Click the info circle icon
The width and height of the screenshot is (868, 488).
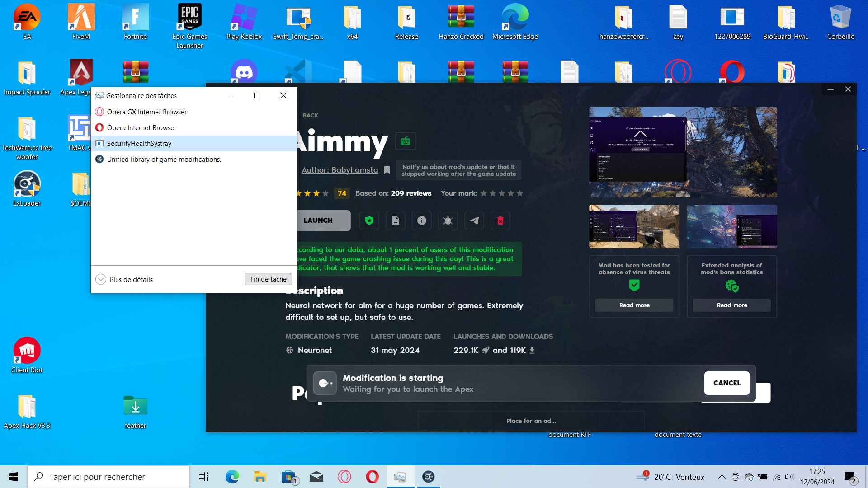tap(422, 221)
